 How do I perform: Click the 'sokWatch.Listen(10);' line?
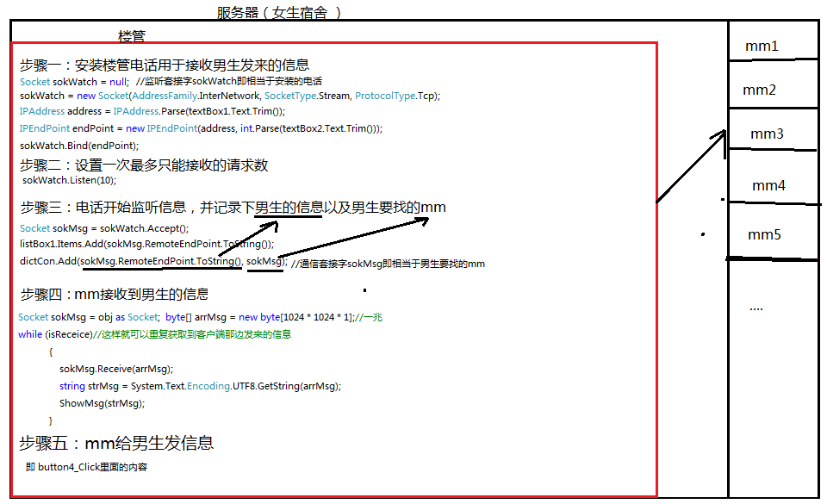click(x=69, y=180)
